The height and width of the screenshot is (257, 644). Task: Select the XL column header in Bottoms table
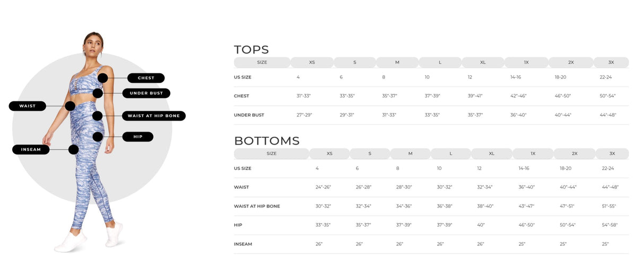click(x=491, y=154)
